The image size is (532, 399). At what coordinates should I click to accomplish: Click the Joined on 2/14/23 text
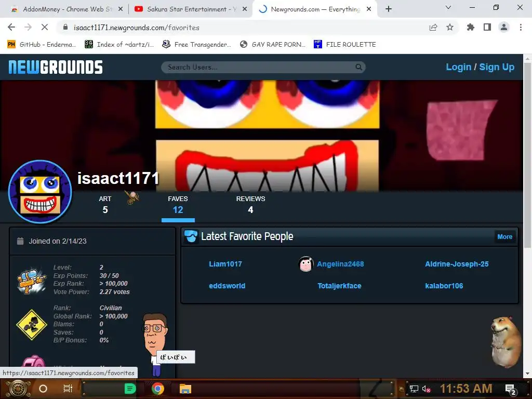pyautogui.click(x=58, y=241)
